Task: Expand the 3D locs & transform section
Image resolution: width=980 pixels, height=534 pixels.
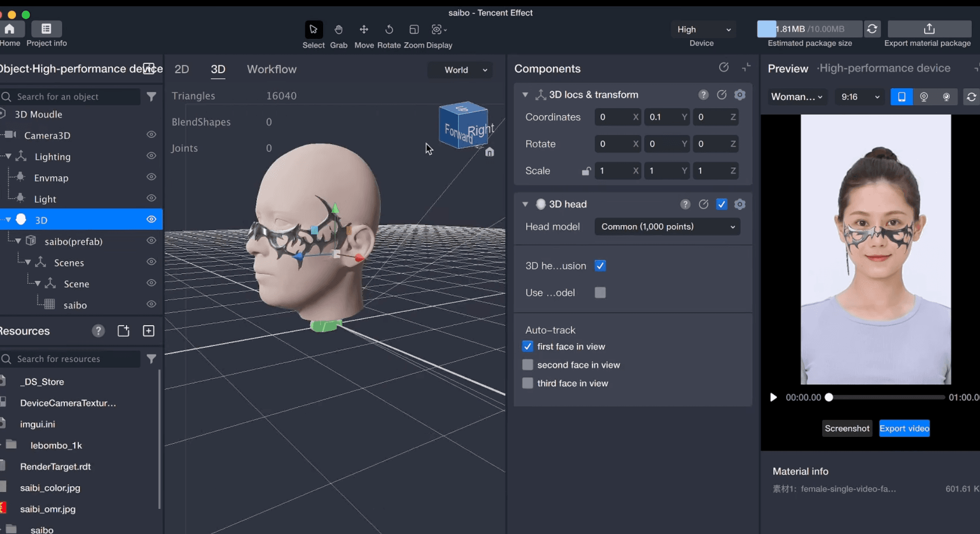Action: pos(525,94)
